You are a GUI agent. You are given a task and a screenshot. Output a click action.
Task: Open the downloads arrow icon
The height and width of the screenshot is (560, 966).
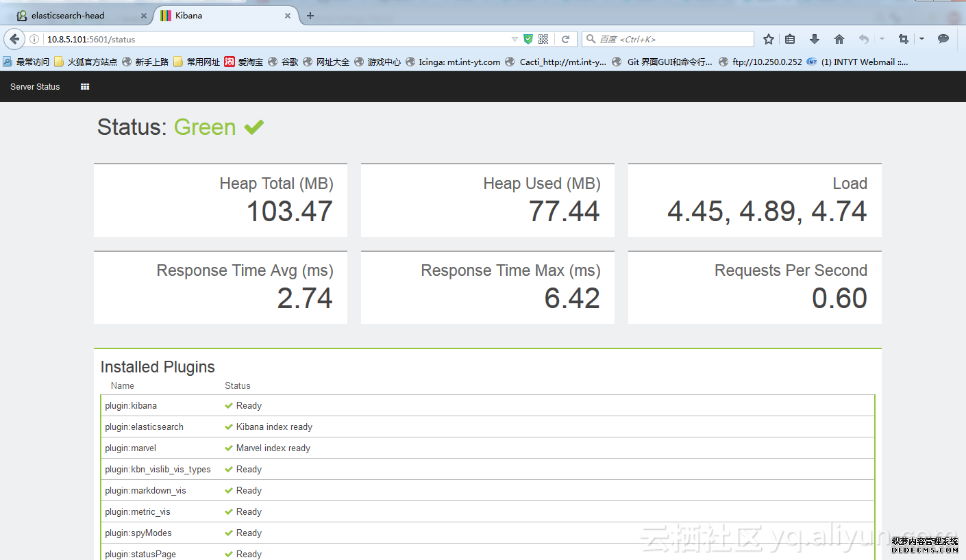click(815, 39)
